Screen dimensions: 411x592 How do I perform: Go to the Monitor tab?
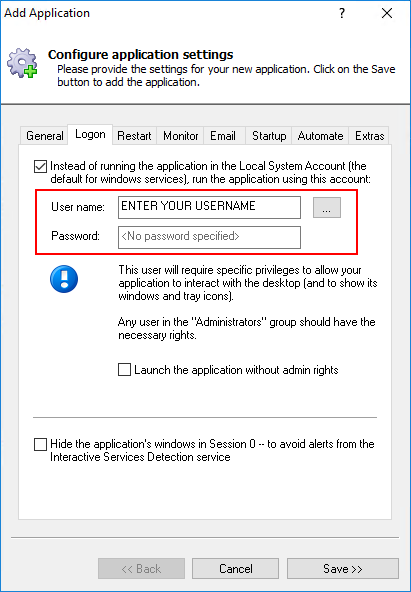coord(180,136)
